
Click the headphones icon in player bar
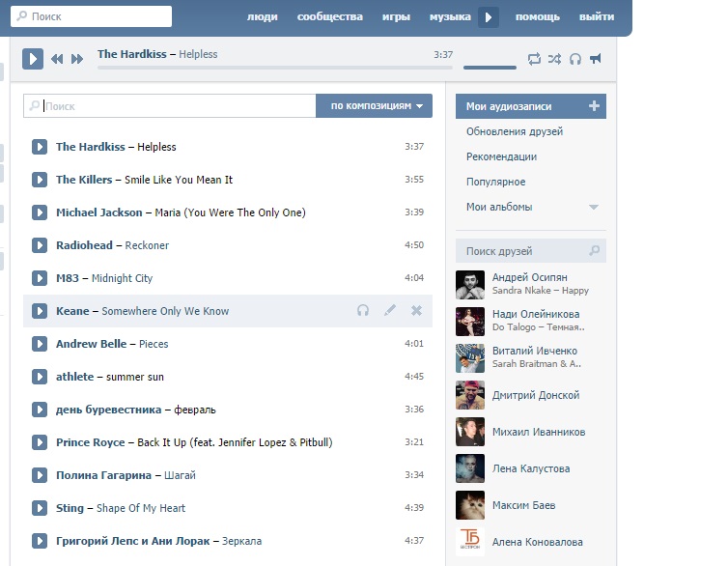(x=575, y=59)
